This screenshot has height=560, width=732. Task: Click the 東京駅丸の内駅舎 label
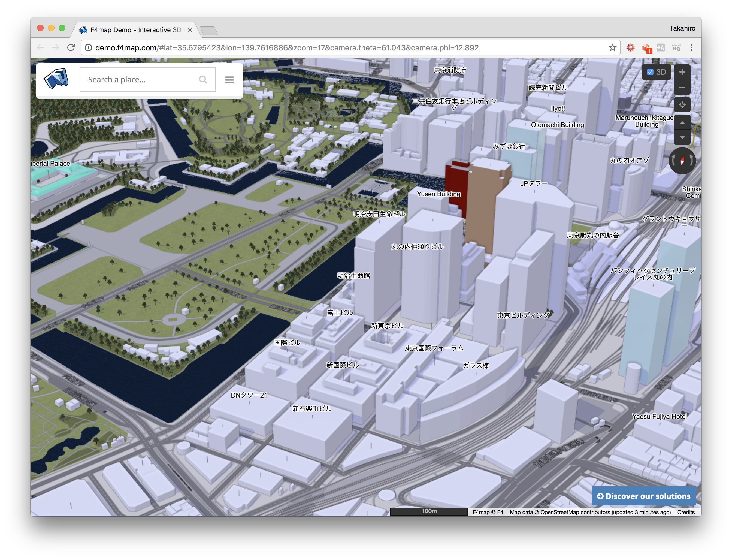[x=593, y=235]
